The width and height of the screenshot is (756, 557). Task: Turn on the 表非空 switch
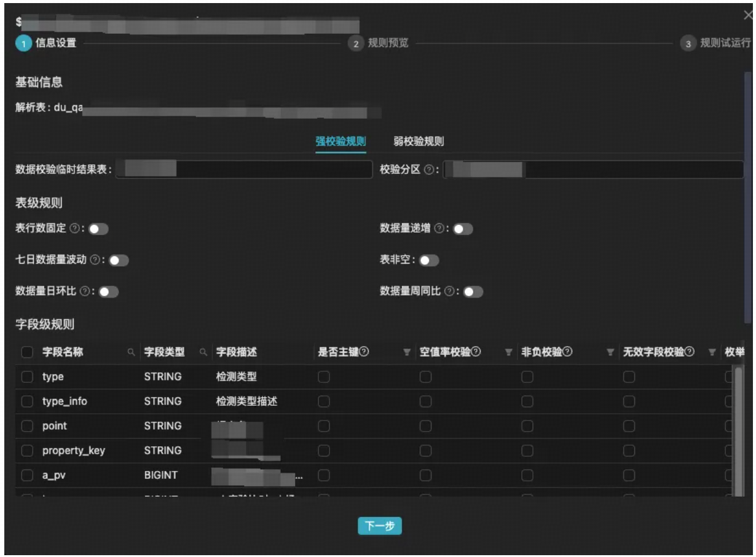(429, 261)
